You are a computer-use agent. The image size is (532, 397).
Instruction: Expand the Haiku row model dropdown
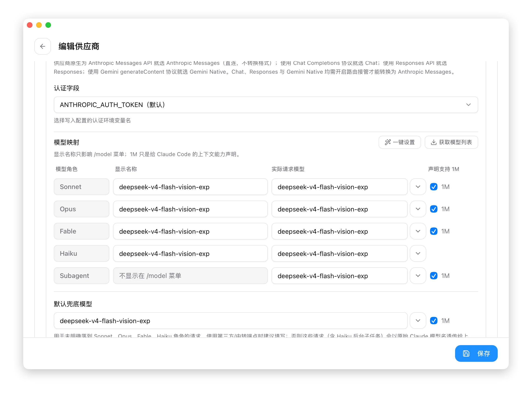(418, 254)
